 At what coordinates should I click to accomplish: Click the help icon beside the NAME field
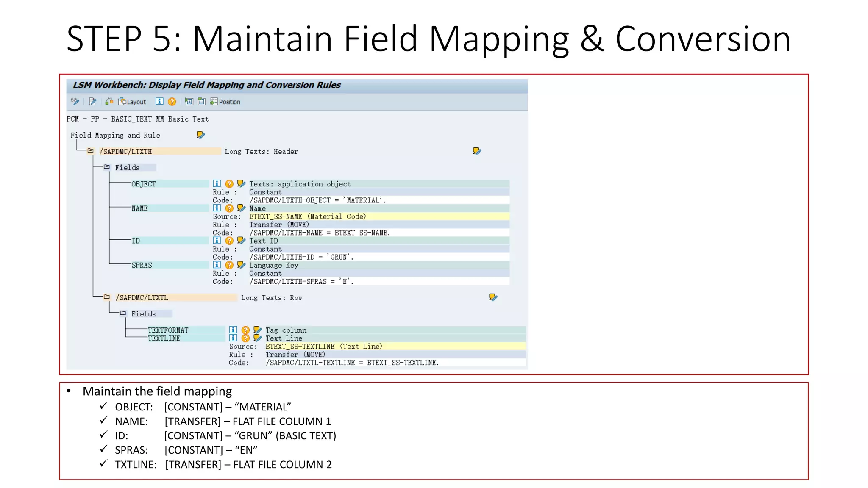(x=229, y=208)
